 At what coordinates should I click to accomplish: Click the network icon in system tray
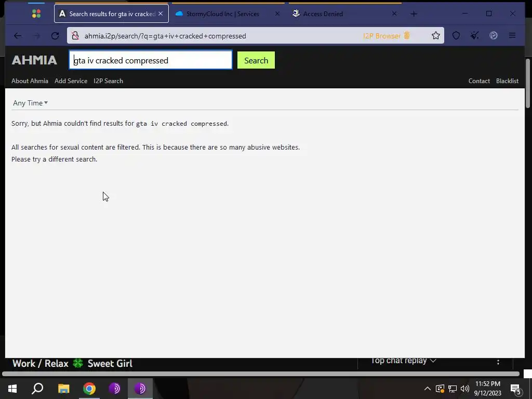point(453,389)
